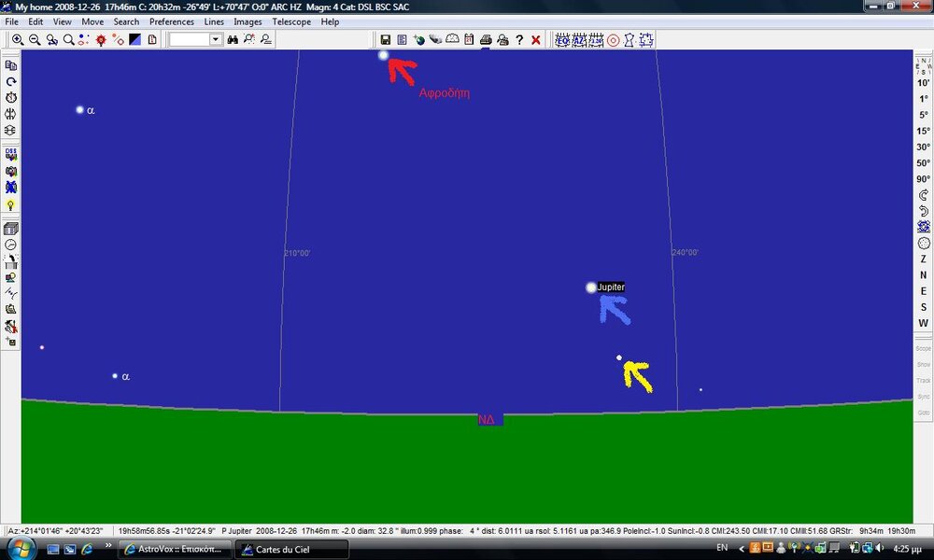Open the Preferences menu
The height and width of the screenshot is (560, 934).
172,21
